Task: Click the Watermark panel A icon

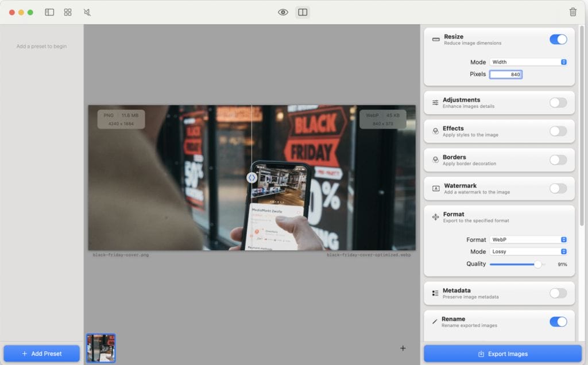Action: point(435,188)
